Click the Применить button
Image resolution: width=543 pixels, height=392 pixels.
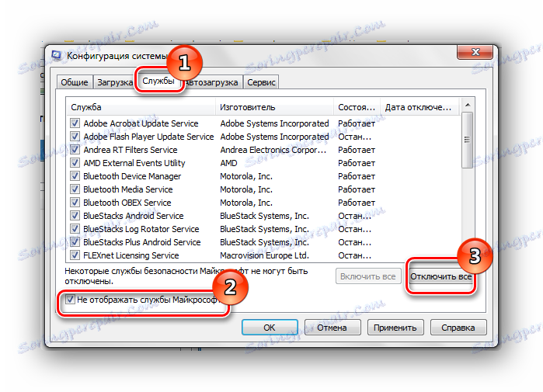[x=395, y=328]
